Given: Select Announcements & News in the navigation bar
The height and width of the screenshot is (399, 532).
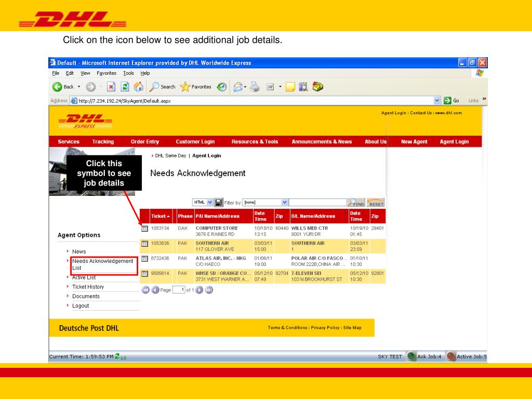Looking at the screenshot, I should (322, 142).
